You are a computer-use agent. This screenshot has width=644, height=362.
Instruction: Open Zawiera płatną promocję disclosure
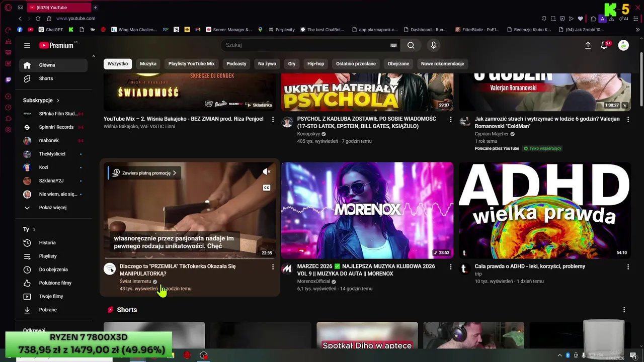pyautogui.click(x=145, y=173)
